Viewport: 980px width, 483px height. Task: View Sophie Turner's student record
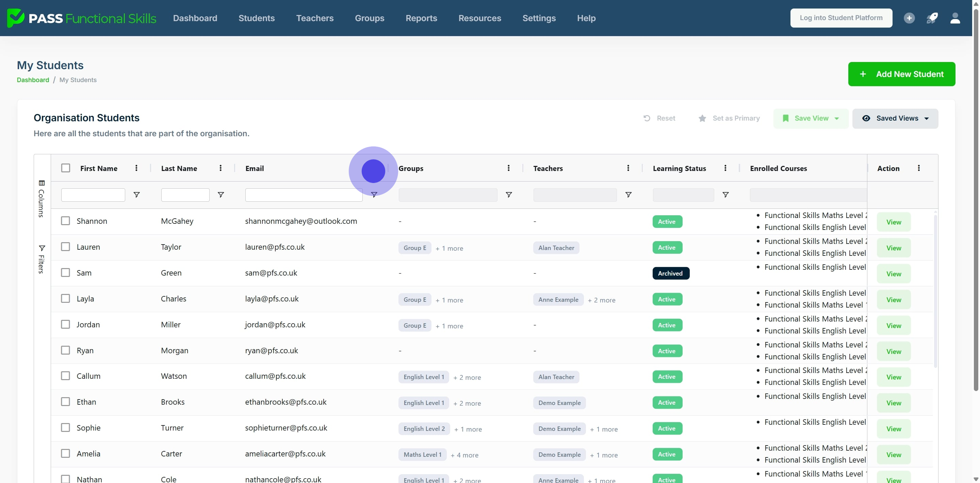click(x=893, y=429)
